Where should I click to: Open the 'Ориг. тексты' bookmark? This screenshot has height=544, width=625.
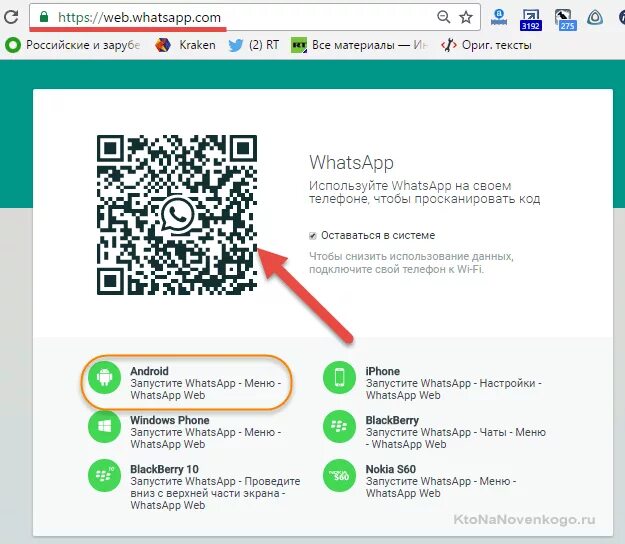point(486,45)
